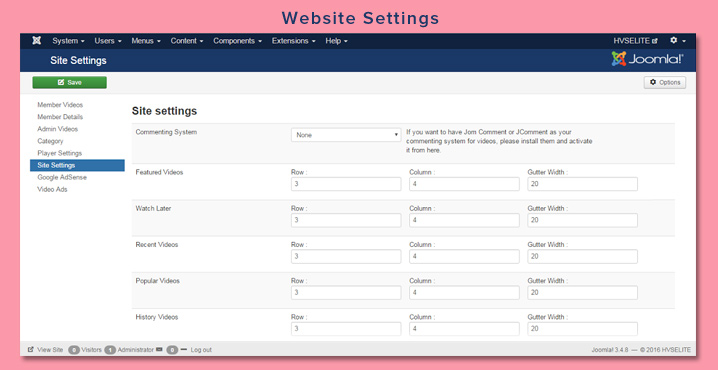Click the View Site icon in footer
718x370 pixels.
31,349
